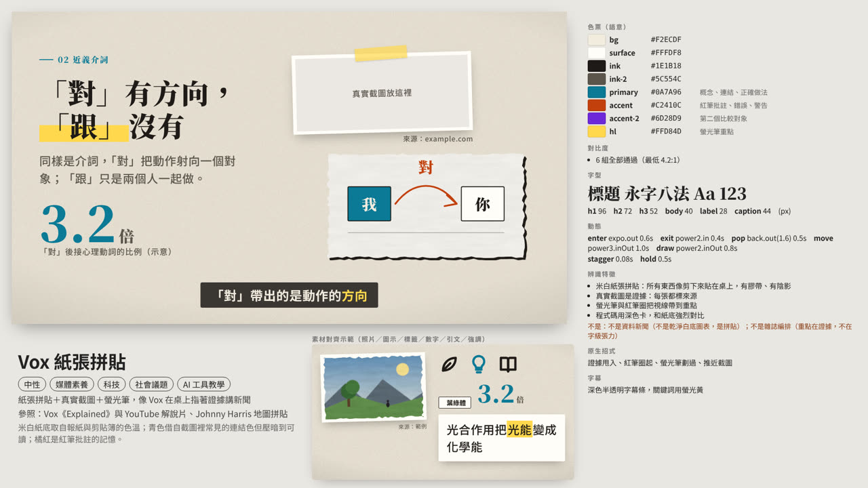868x488 pixels.
Task: Click the 光合作用把光能變成化學能 card
Action: pos(502,438)
